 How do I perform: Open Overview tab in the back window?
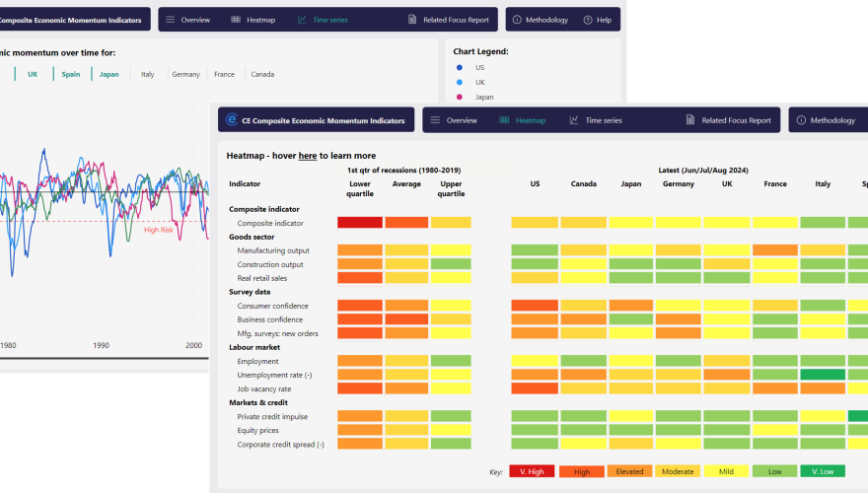[186, 20]
